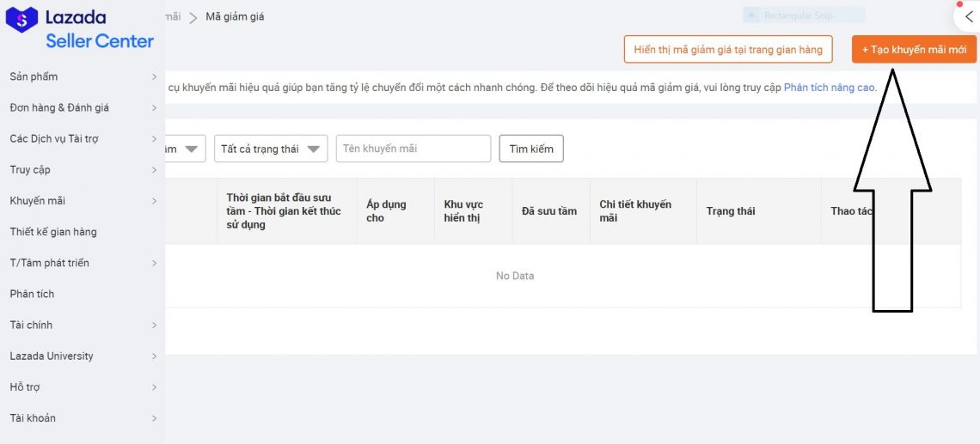
Task: Open the Tất cả trạng thái dropdown
Action: click(x=271, y=149)
